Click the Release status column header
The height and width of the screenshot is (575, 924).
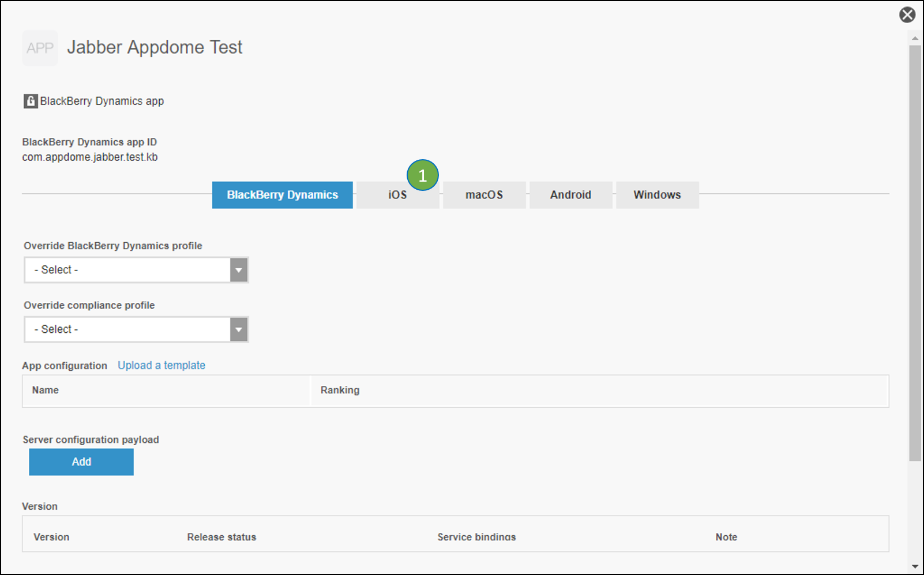click(x=221, y=536)
